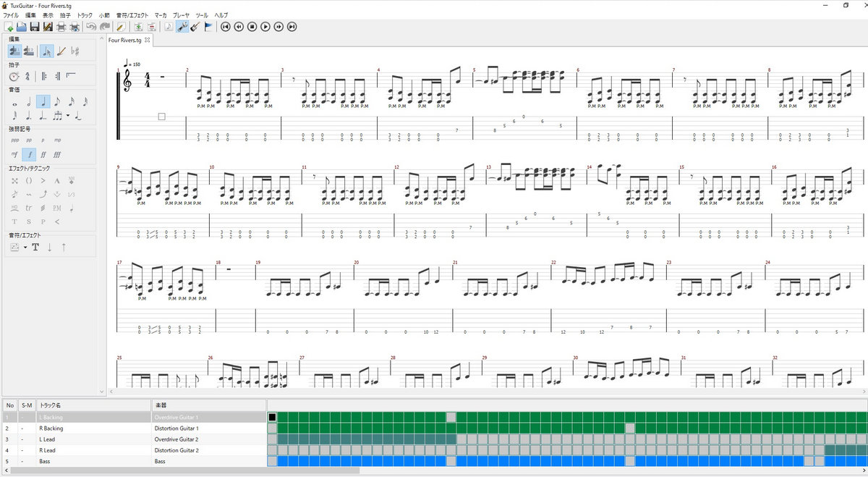Click the first blue Bass measure block
The image size is (868, 477).
(x=283, y=461)
